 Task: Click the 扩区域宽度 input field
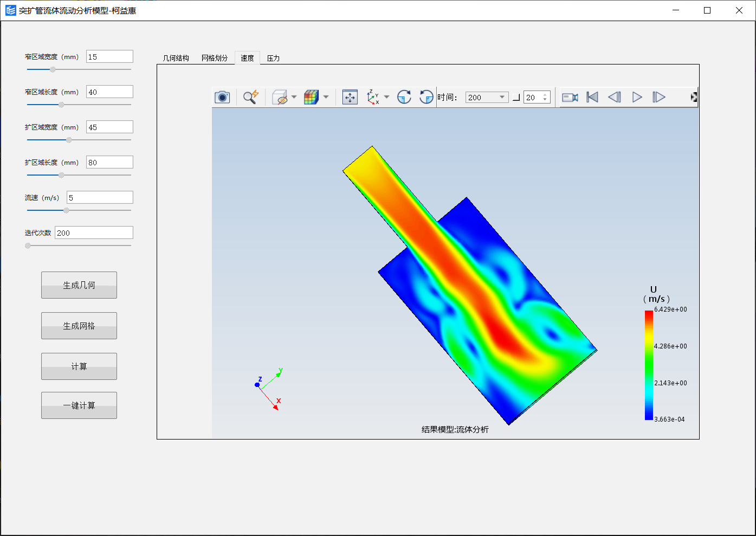click(x=109, y=127)
